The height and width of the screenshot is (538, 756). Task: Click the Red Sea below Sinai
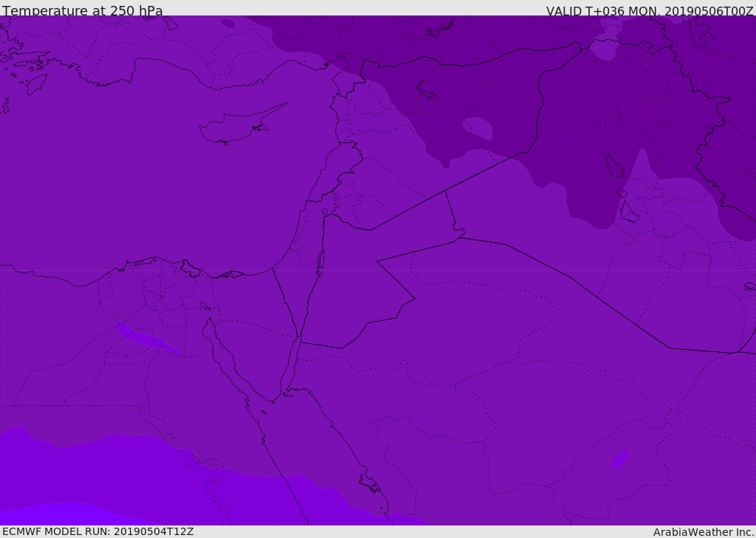pyautogui.click(x=310, y=443)
